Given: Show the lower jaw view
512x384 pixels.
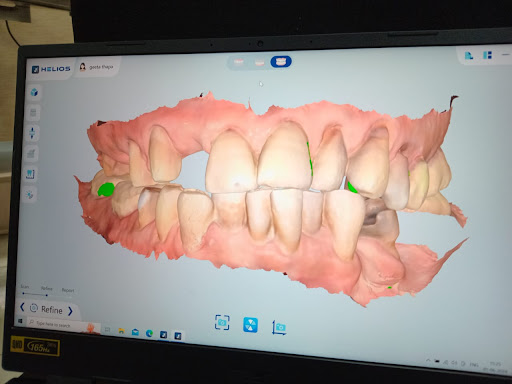Looking at the screenshot, I should [x=259, y=62].
